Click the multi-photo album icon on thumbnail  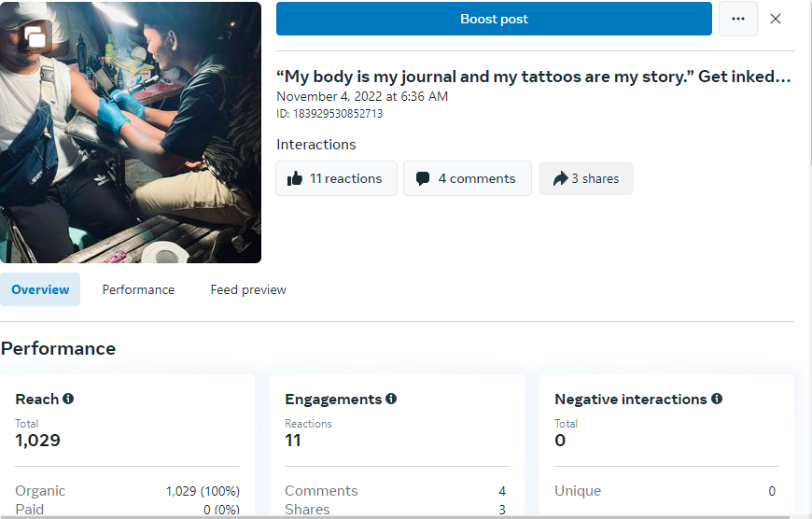click(35, 37)
